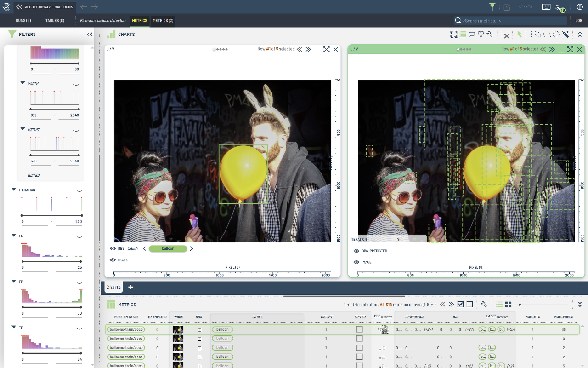Check the Edited checkbox in first row
This screenshot has height=368, width=588.
coord(360,329)
